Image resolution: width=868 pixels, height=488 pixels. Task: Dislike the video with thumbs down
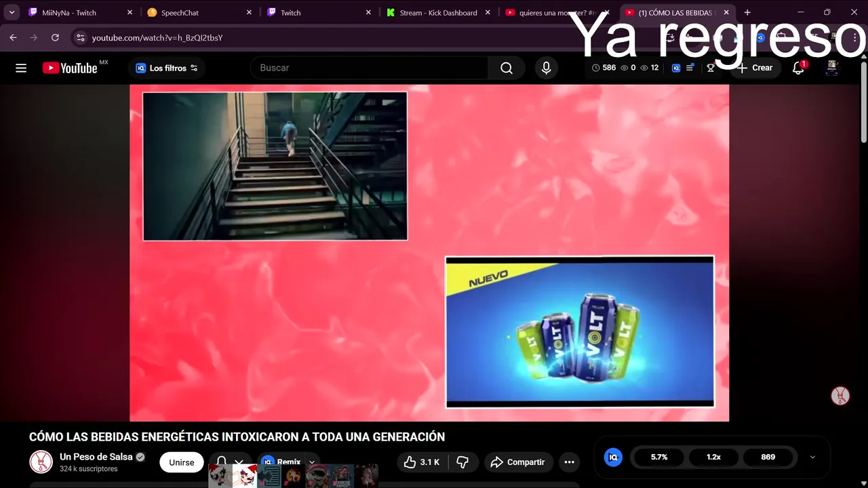pos(462,462)
